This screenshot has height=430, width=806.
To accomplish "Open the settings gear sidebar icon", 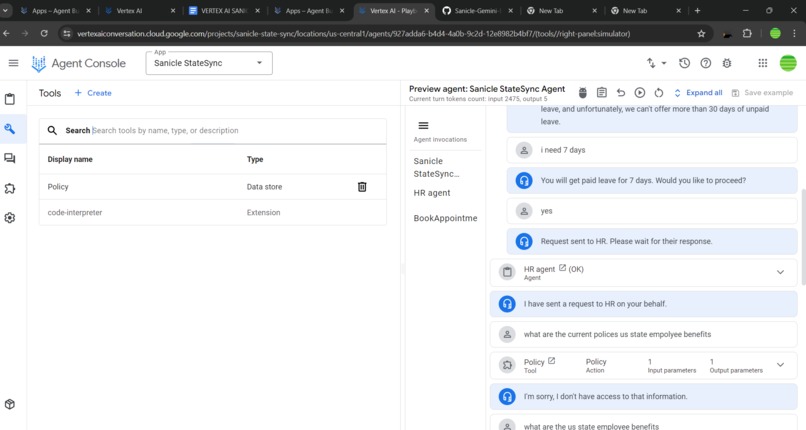I will click(x=10, y=218).
